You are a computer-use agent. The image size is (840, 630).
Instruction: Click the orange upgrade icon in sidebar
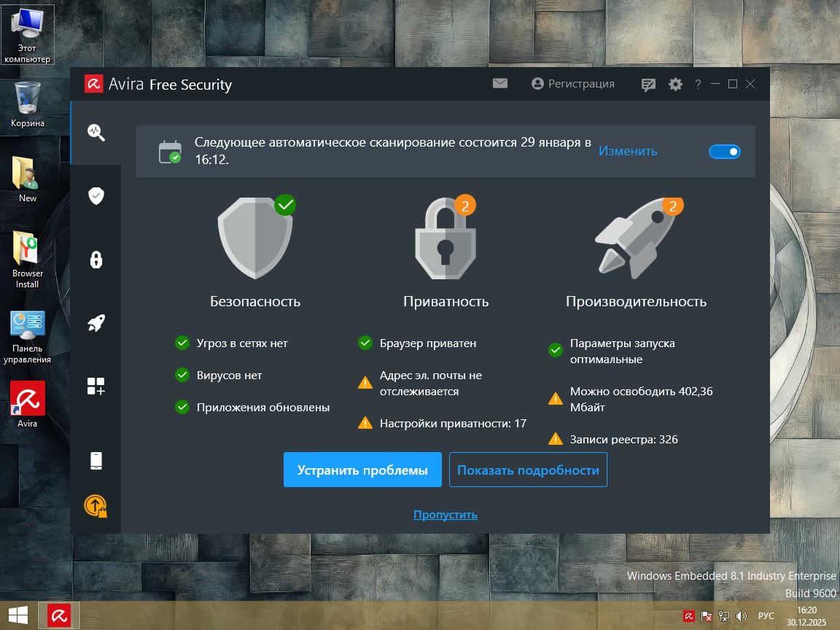click(96, 506)
